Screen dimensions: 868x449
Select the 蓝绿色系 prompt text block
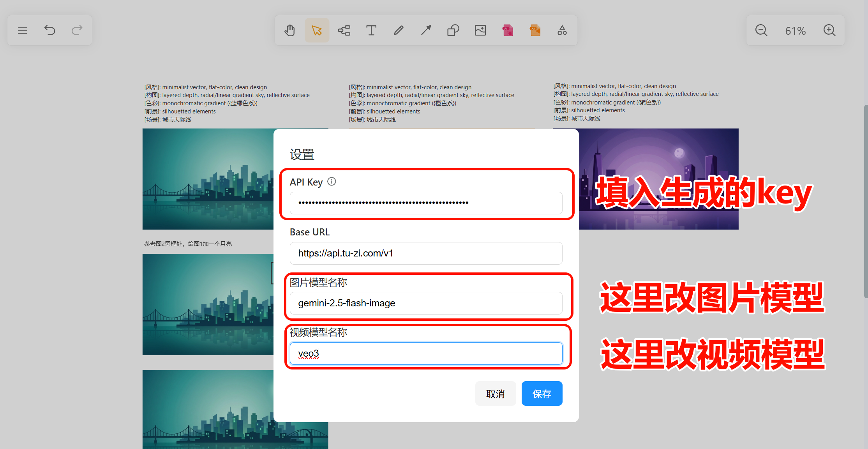227,103
